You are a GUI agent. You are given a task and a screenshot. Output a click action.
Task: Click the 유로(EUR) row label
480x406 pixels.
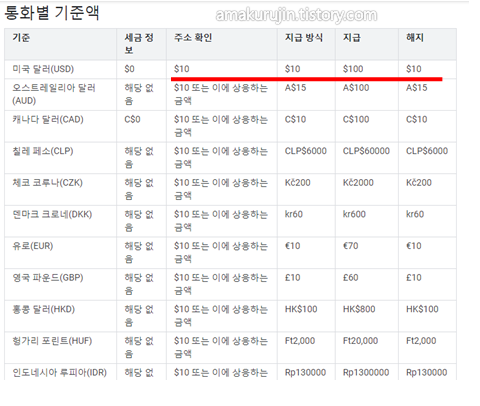[33, 246]
